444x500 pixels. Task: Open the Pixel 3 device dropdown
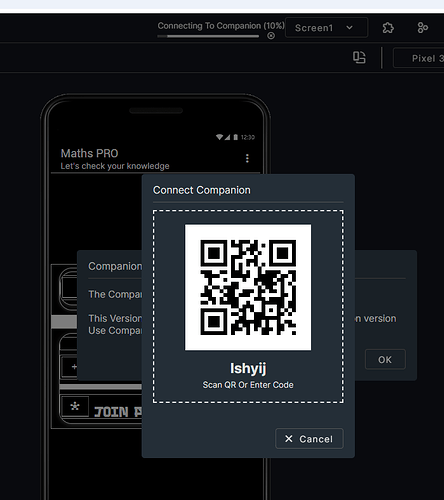point(419,58)
